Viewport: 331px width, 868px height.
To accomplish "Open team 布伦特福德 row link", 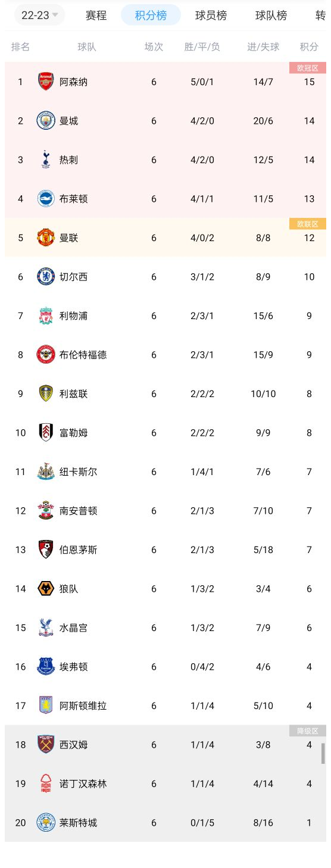I will pyautogui.click(x=83, y=355).
